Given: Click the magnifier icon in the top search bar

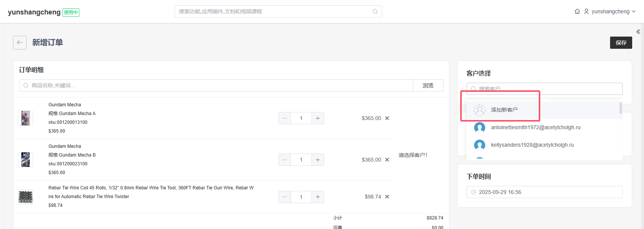Looking at the screenshot, I should click(x=375, y=11).
